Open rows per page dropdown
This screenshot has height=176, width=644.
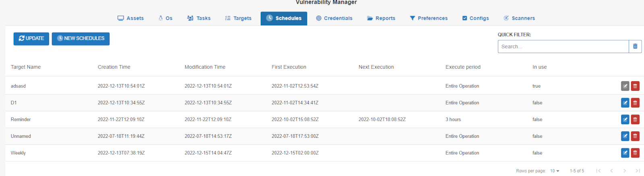coord(555,171)
